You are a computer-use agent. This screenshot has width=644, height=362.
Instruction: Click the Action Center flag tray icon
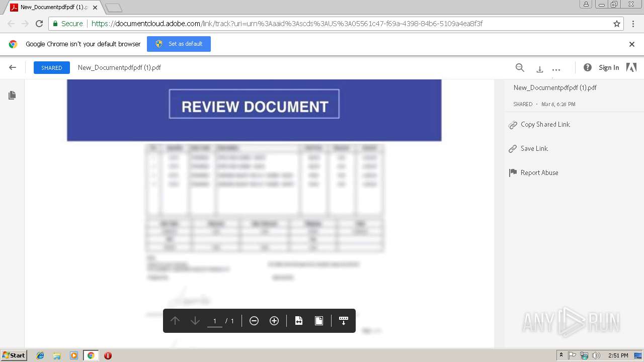click(x=572, y=355)
